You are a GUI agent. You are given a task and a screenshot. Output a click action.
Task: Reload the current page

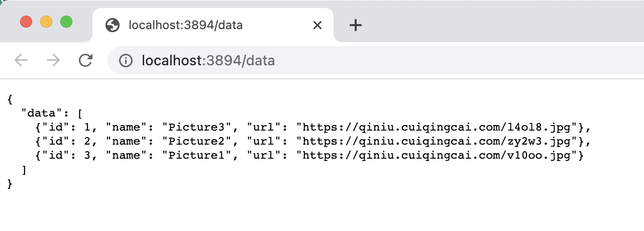(x=86, y=61)
